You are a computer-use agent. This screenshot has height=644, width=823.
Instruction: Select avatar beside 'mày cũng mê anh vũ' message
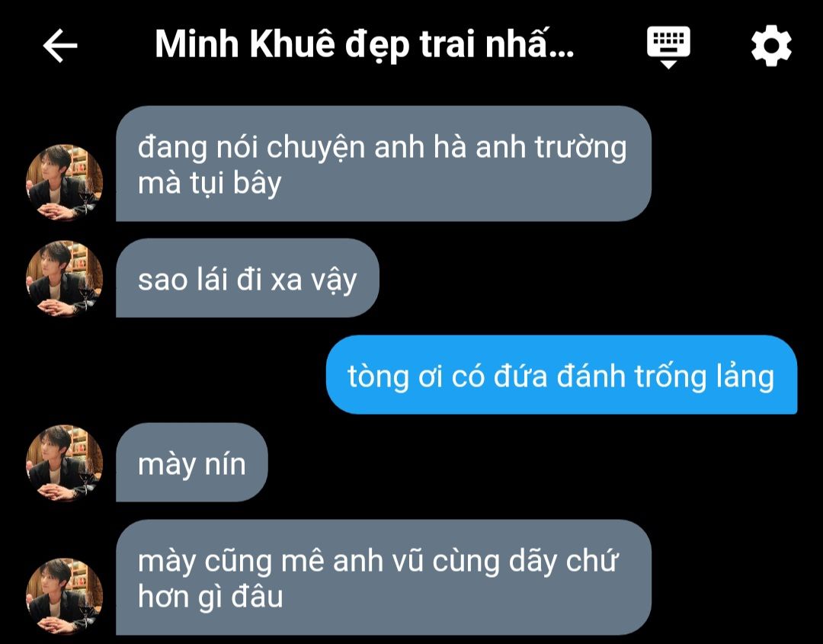click(x=64, y=596)
